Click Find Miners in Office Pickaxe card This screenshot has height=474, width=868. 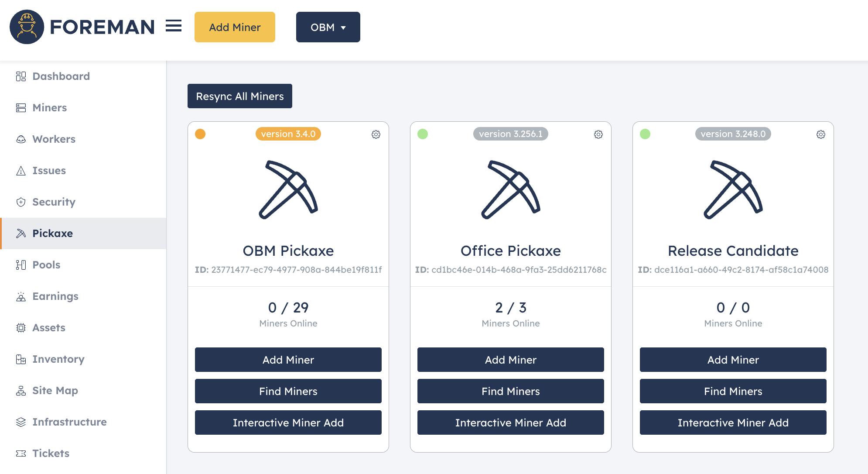click(x=511, y=391)
